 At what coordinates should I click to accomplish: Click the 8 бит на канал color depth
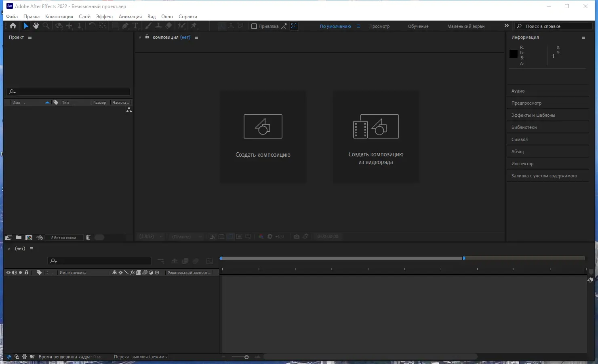click(x=63, y=238)
